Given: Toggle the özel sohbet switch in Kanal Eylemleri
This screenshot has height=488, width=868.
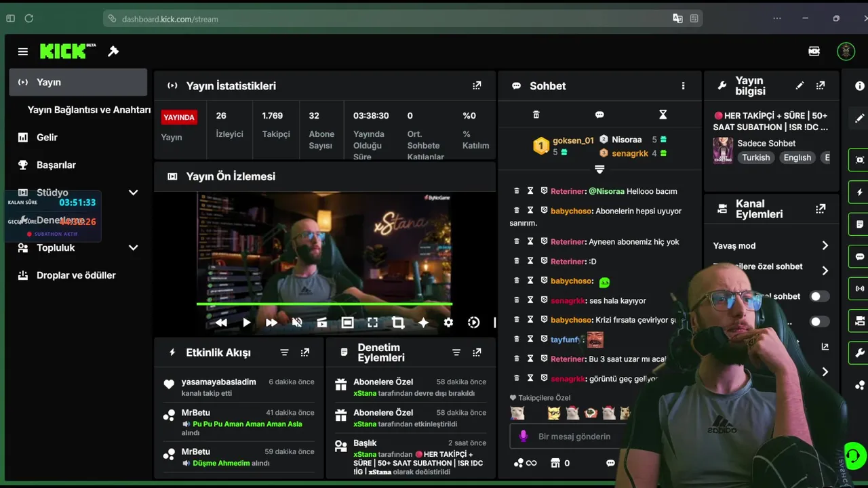Looking at the screenshot, I should (x=819, y=296).
